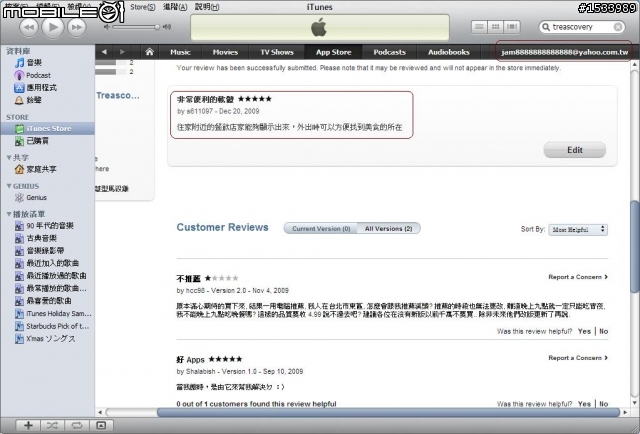The width and height of the screenshot is (640, 434).
Task: Click the low-volume speaker icon
Action: [107, 27]
